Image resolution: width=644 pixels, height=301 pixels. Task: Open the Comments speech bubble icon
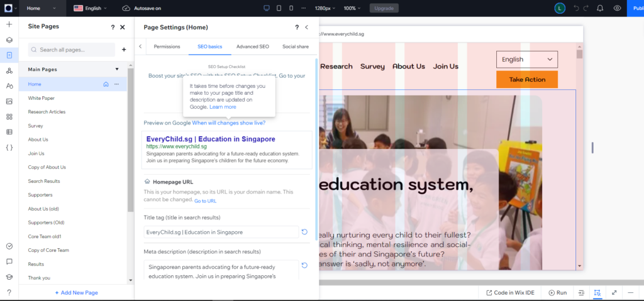click(x=9, y=261)
